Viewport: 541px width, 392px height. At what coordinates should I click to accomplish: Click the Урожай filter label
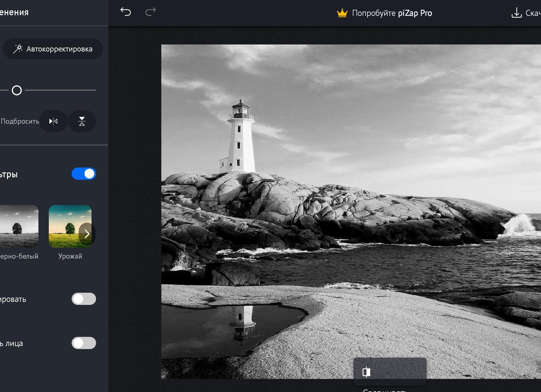(70, 256)
